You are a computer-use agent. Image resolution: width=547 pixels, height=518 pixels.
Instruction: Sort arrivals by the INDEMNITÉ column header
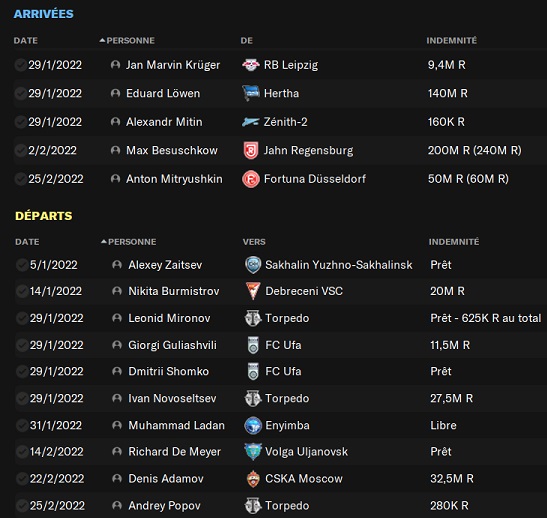tap(451, 40)
